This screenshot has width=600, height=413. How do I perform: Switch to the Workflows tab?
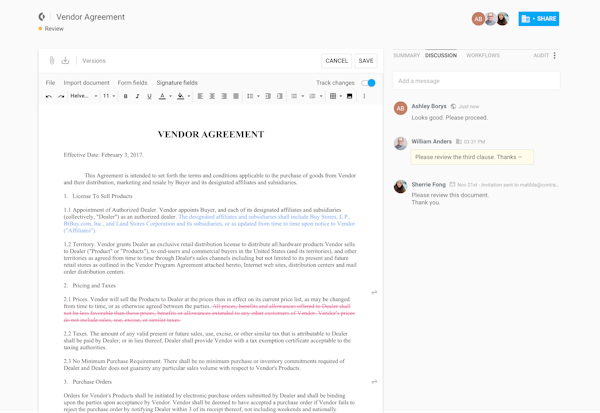point(483,55)
